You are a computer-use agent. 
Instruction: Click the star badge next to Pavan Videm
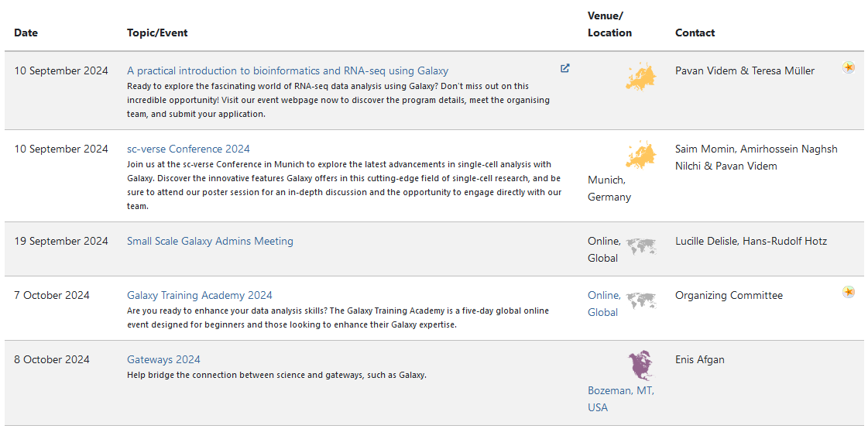pyautogui.click(x=848, y=67)
